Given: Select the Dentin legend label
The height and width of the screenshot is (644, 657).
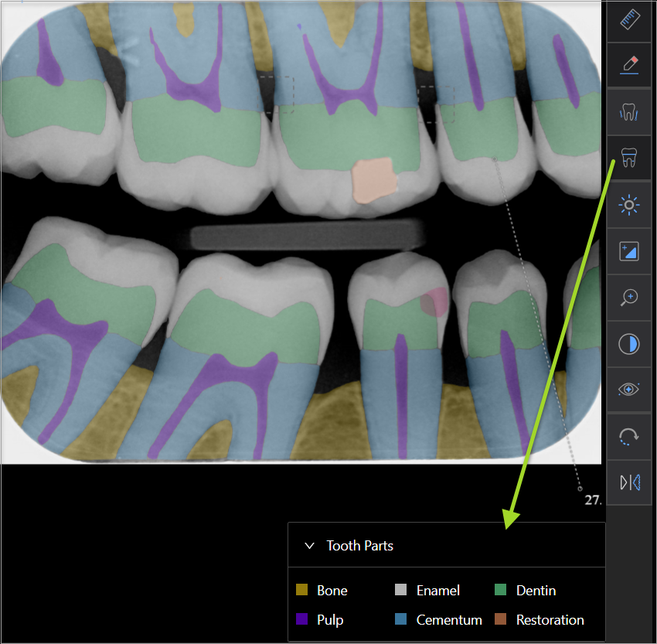Looking at the screenshot, I should click(x=536, y=591).
